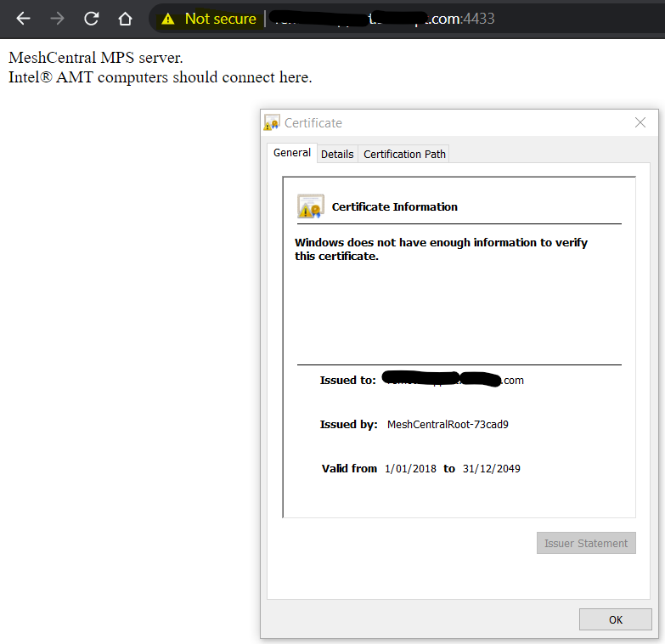This screenshot has height=644, width=665.
Task: Click the 'Windows does not have enough information' message
Action: click(441, 249)
